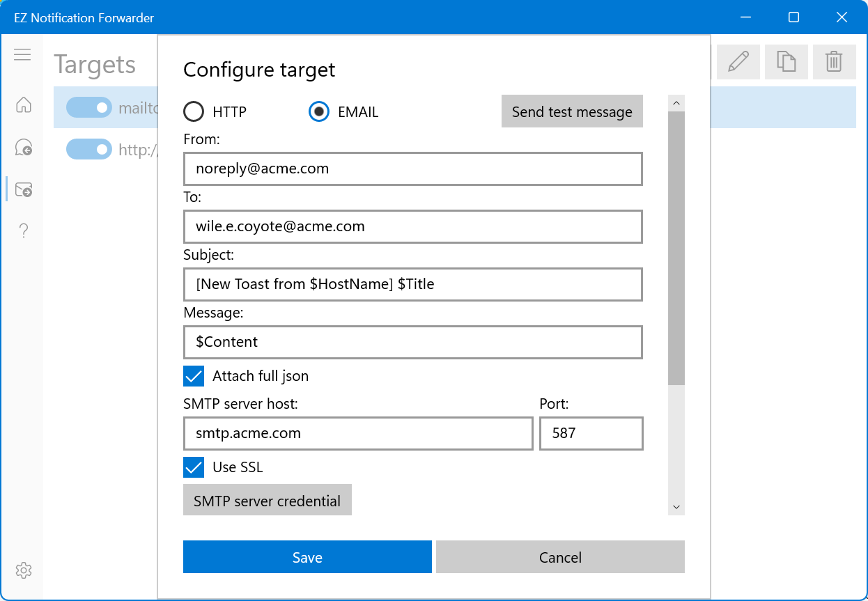868x601 pixels.
Task: Select the HTTP radio button
Action: click(x=194, y=111)
